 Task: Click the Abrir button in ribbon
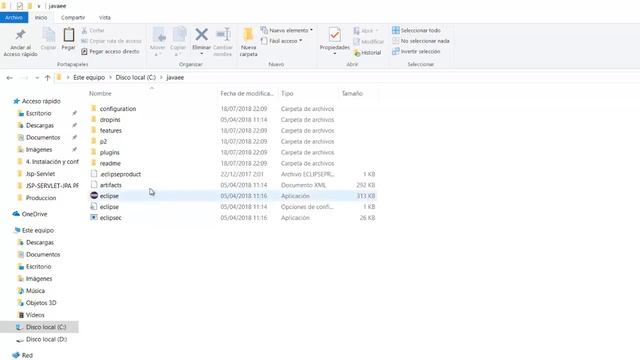[366, 31]
